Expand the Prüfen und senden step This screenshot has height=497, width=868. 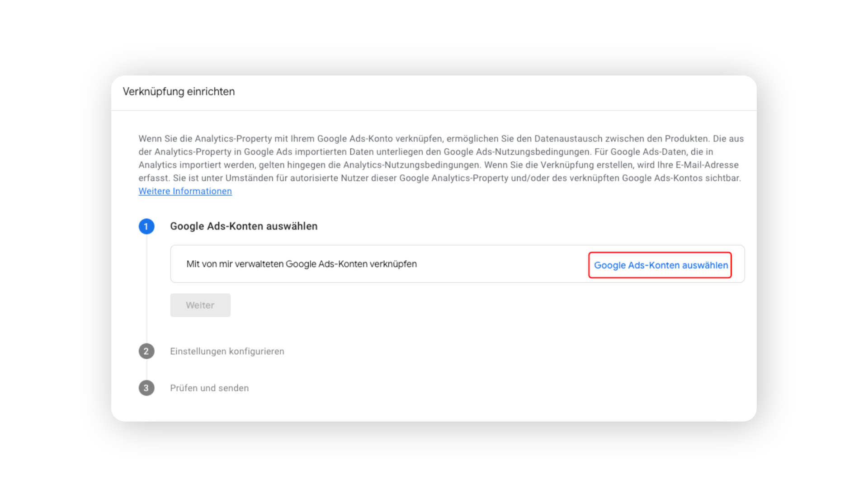[x=209, y=388]
